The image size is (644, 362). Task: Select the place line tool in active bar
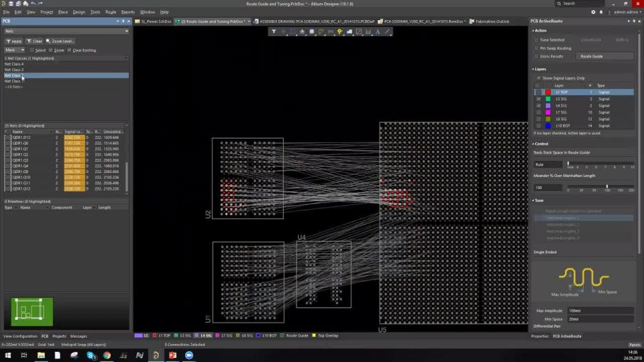(387, 32)
